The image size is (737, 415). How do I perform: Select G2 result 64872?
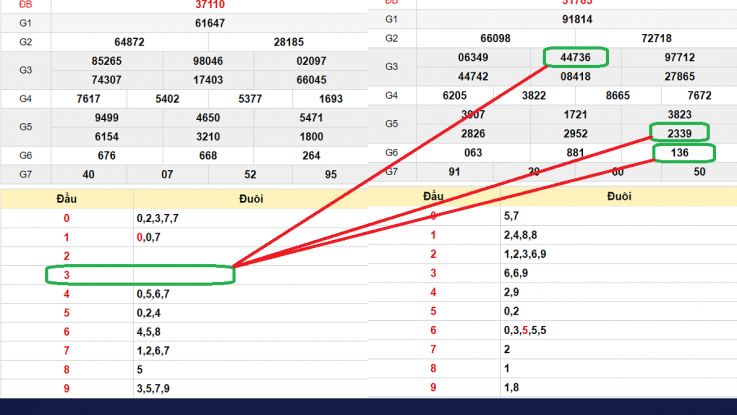(129, 42)
